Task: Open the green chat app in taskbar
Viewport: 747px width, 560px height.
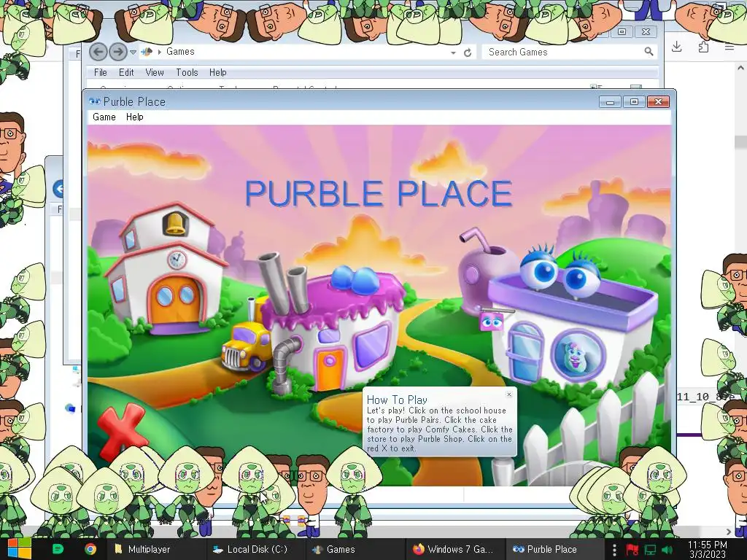Action: (58, 549)
